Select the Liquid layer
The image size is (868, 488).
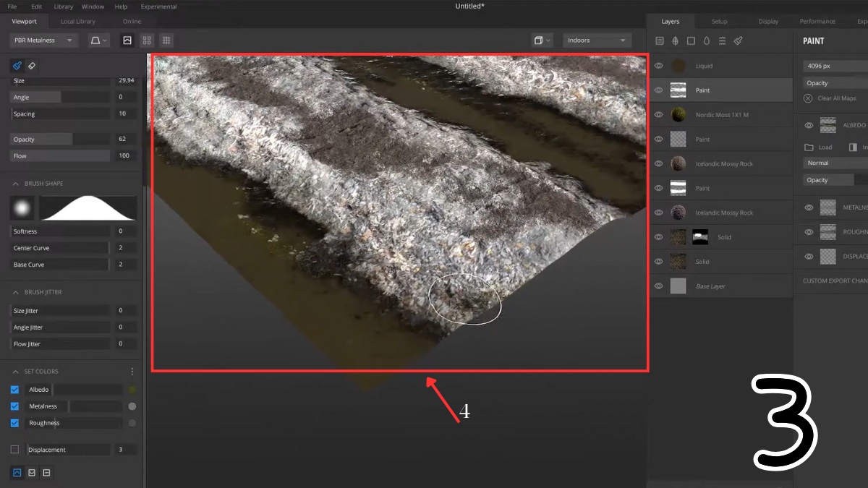pyautogui.click(x=721, y=66)
